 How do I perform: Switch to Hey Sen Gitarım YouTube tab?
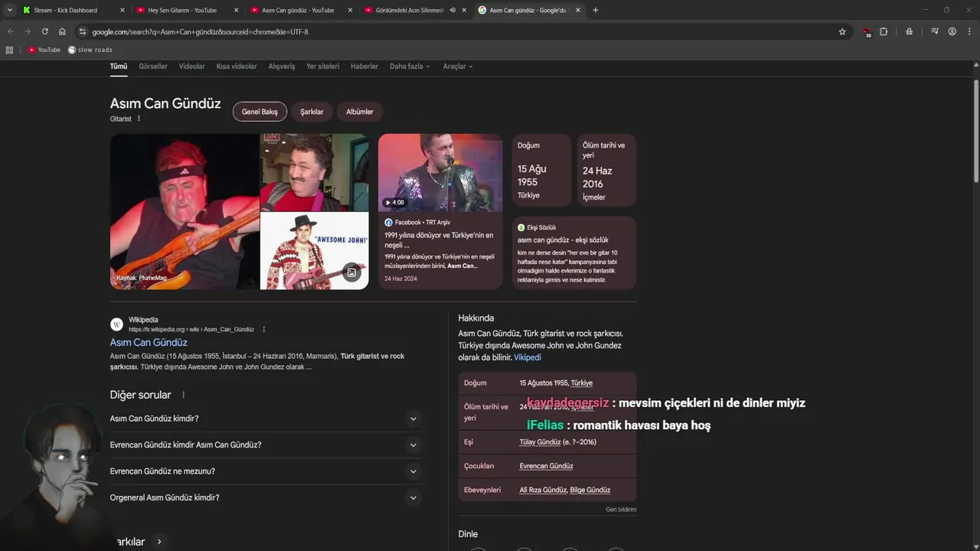[x=182, y=10]
